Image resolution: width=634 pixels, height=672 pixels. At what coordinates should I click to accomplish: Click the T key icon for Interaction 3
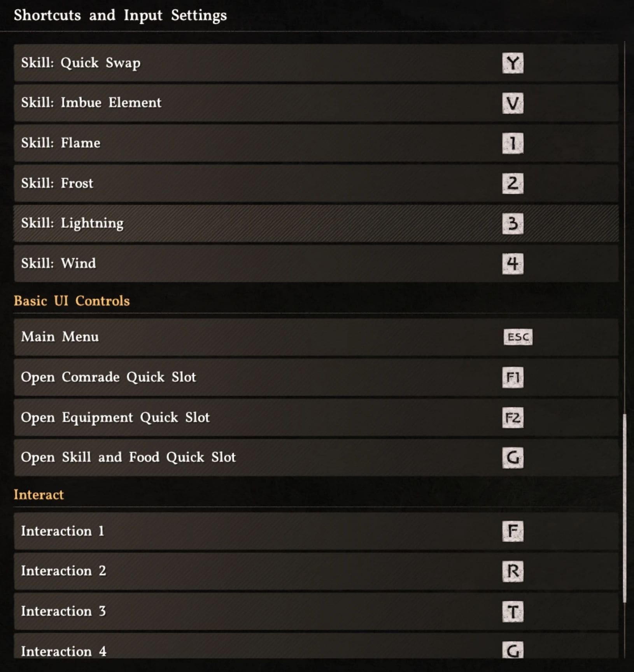click(513, 612)
